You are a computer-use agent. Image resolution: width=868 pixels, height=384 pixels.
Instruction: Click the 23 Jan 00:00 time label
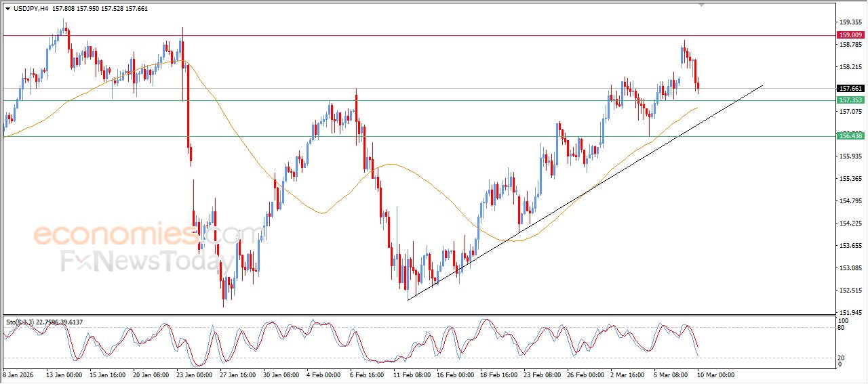[195, 375]
